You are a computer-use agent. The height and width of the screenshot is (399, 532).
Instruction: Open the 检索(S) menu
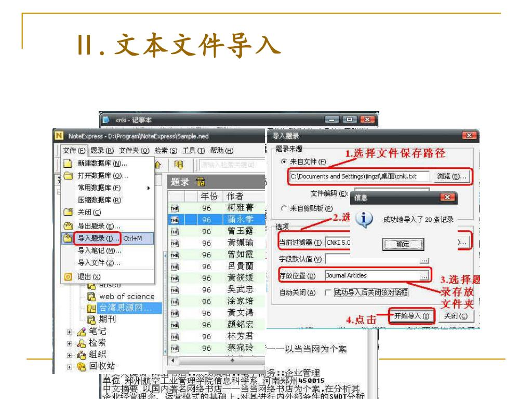(166, 150)
